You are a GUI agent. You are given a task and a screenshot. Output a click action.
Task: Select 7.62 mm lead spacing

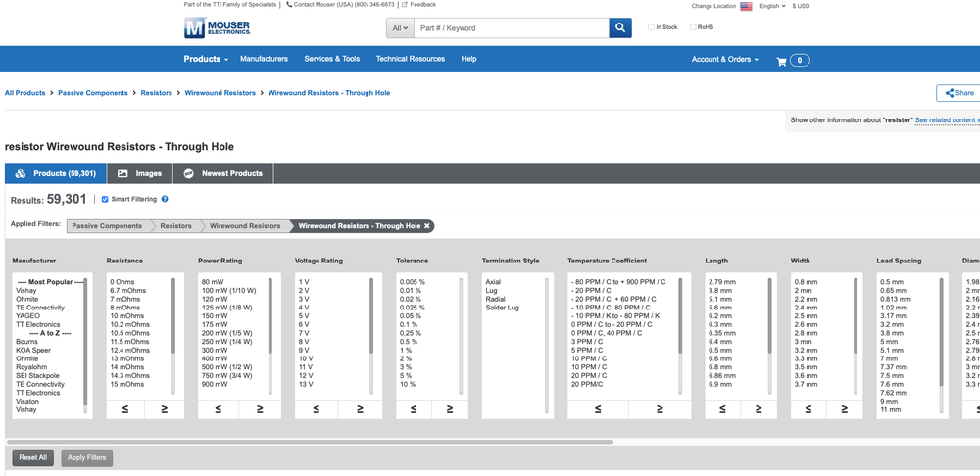coord(894,393)
